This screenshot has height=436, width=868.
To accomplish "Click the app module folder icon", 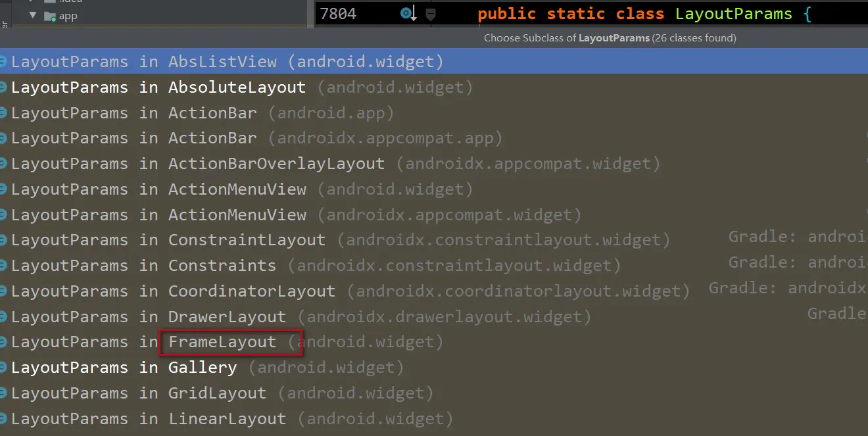I will pos(49,16).
